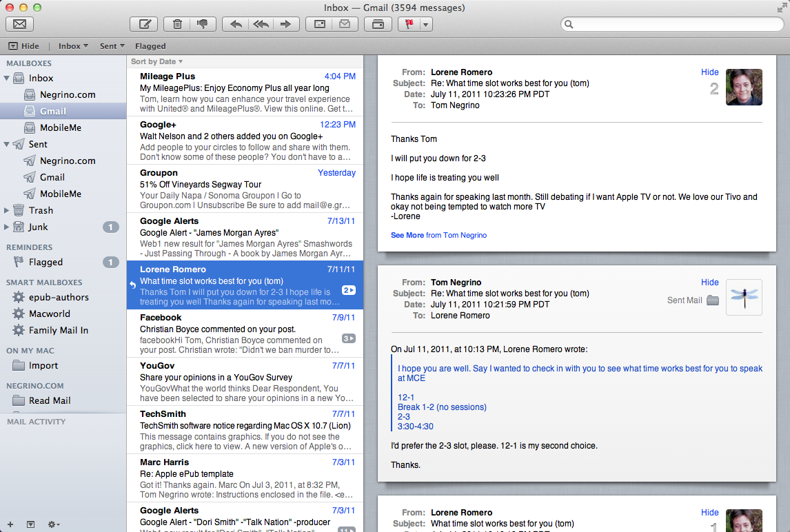The width and height of the screenshot is (790, 532).
Task: Expand the Trash disclosure triangle
Action: pyautogui.click(x=7, y=211)
